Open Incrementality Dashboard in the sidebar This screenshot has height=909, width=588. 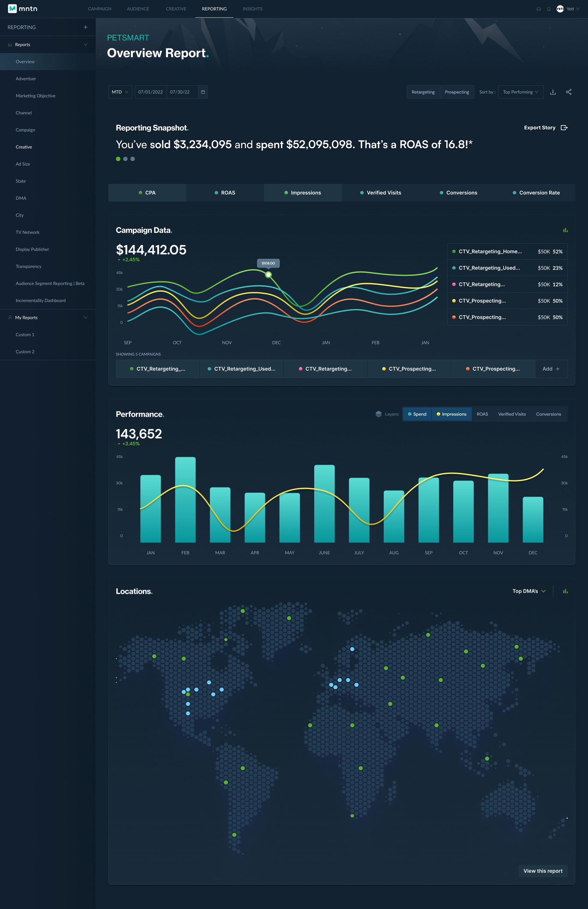pos(40,300)
